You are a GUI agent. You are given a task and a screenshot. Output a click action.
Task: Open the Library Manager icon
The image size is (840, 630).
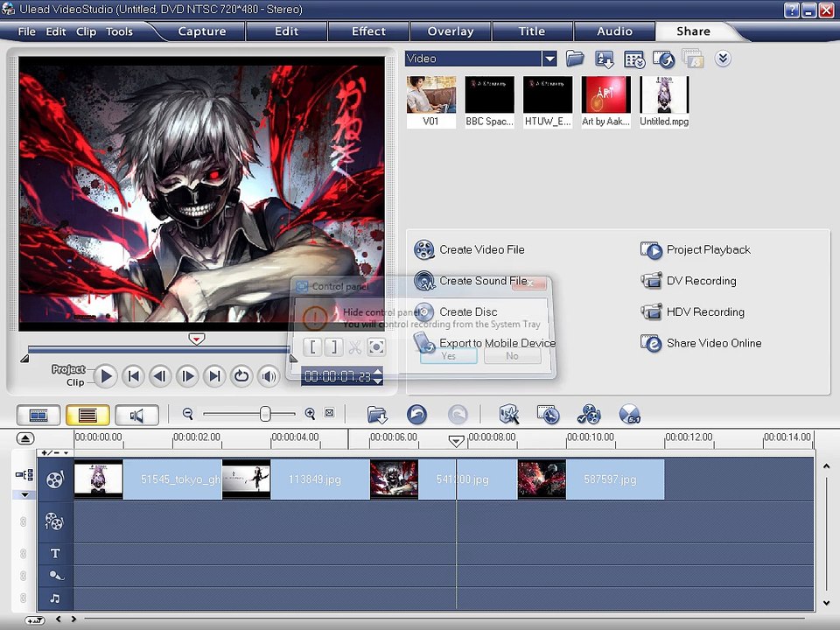pyautogui.click(x=634, y=59)
